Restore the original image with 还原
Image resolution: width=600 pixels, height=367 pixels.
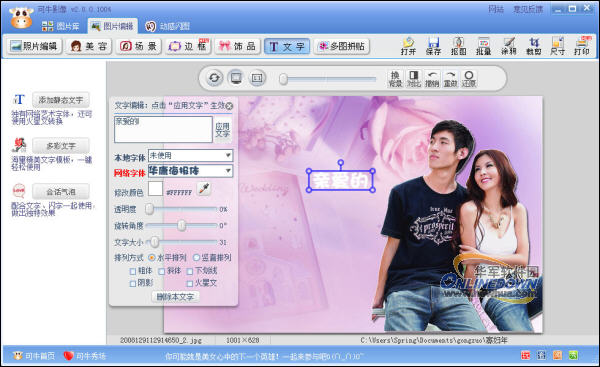469,79
